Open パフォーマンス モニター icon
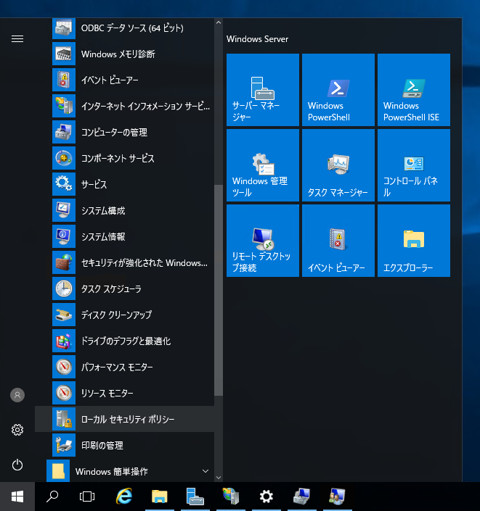The image size is (480, 511). 64,367
